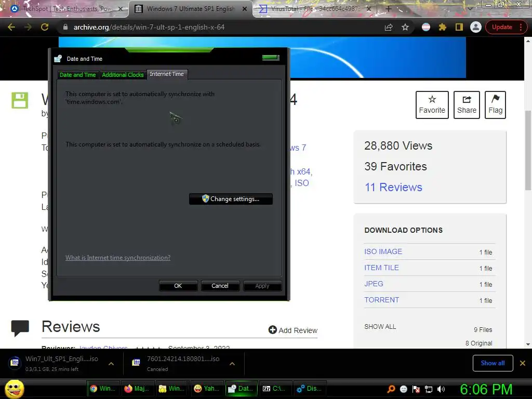Open the ITEM TILE download option
Screen dimensions: 532x399
(x=381, y=268)
